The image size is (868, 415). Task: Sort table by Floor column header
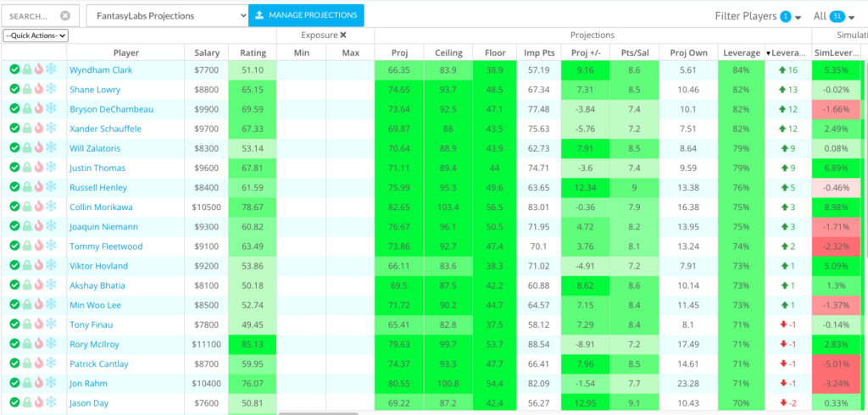coord(495,53)
